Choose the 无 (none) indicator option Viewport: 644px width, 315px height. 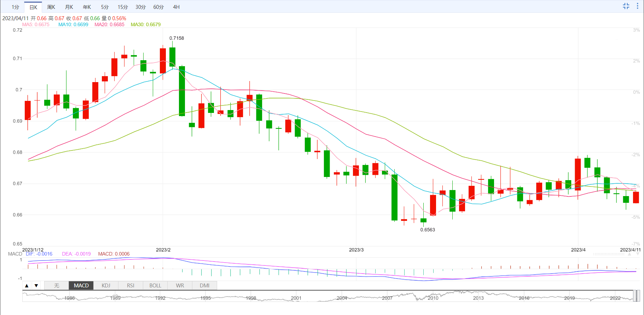point(57,286)
